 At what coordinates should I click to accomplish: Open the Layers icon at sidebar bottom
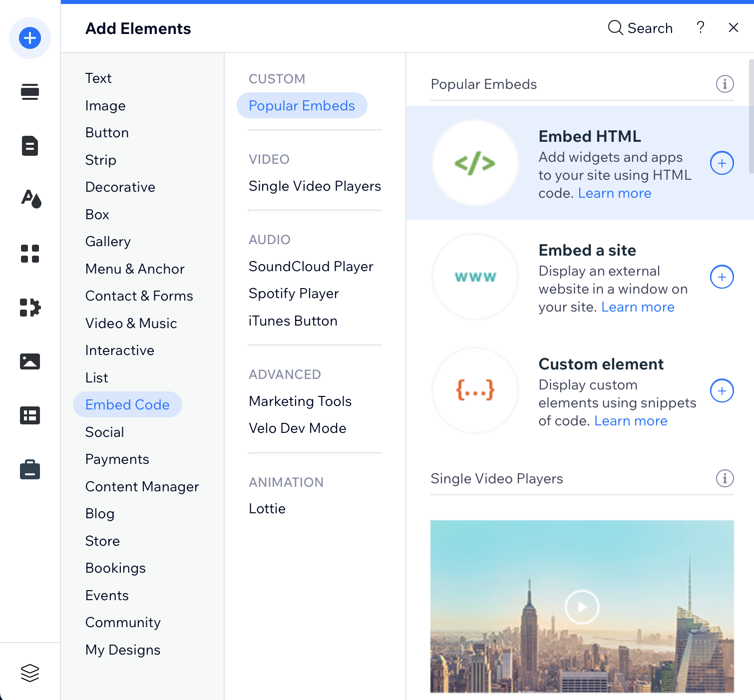click(30, 673)
